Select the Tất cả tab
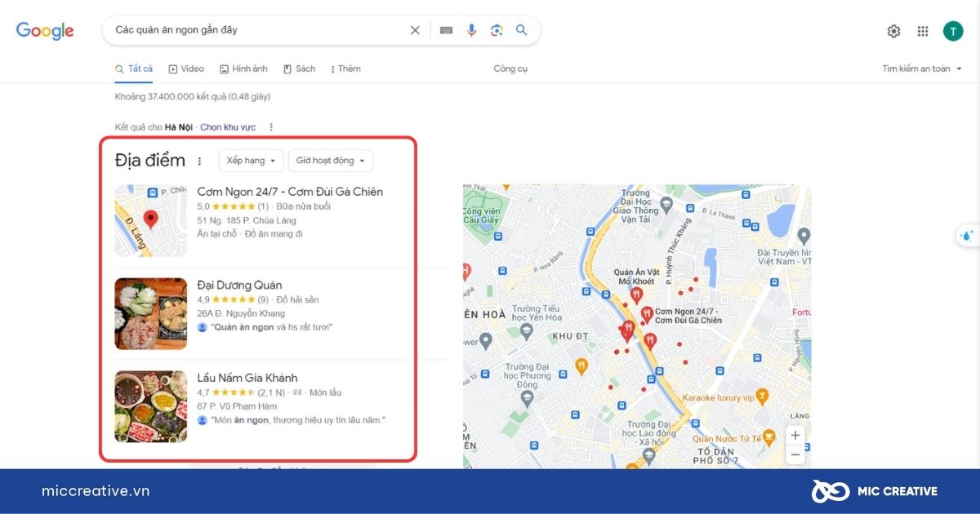The height and width of the screenshot is (514, 980). pos(134,69)
